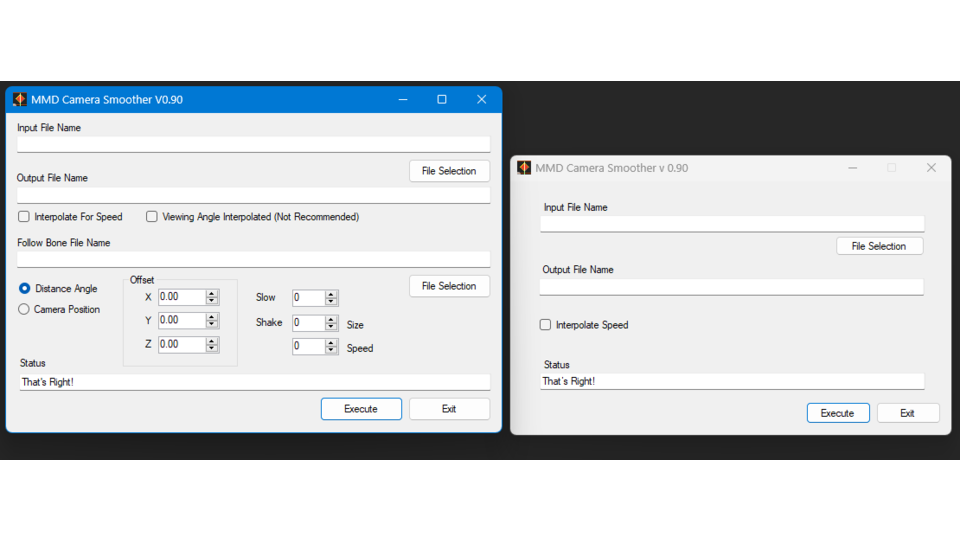
Task: Decrease Offset Z value with down arrow
Action: point(212,348)
